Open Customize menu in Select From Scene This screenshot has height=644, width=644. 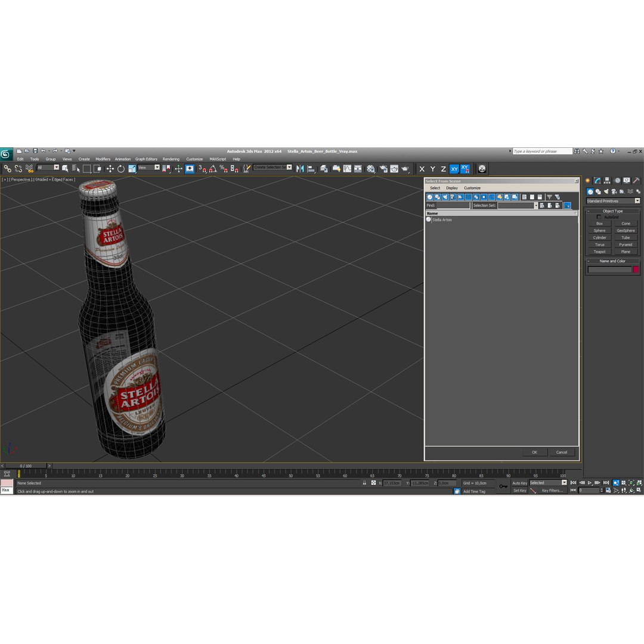pos(472,188)
